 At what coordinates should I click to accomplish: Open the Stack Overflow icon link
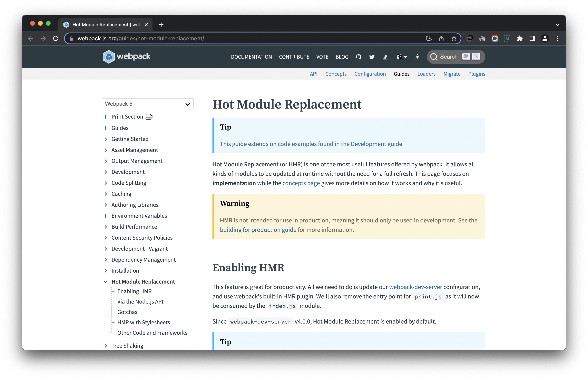pos(385,57)
